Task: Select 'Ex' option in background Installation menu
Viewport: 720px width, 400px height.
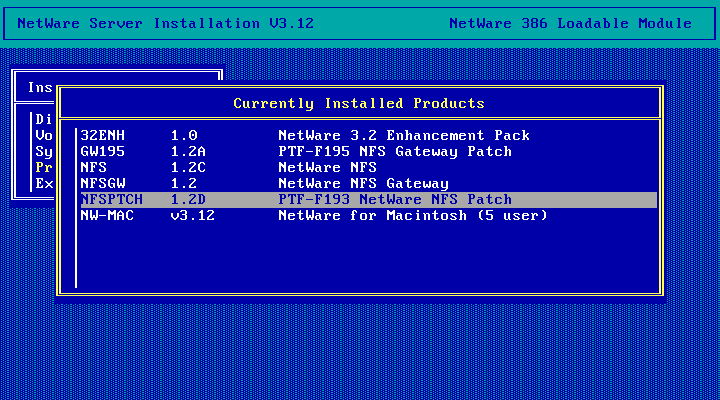Action: [44, 184]
